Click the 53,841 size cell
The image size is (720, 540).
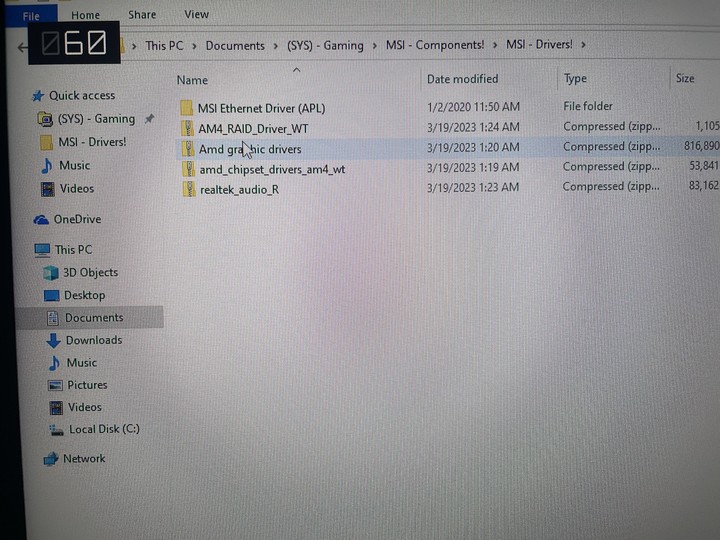(x=704, y=166)
